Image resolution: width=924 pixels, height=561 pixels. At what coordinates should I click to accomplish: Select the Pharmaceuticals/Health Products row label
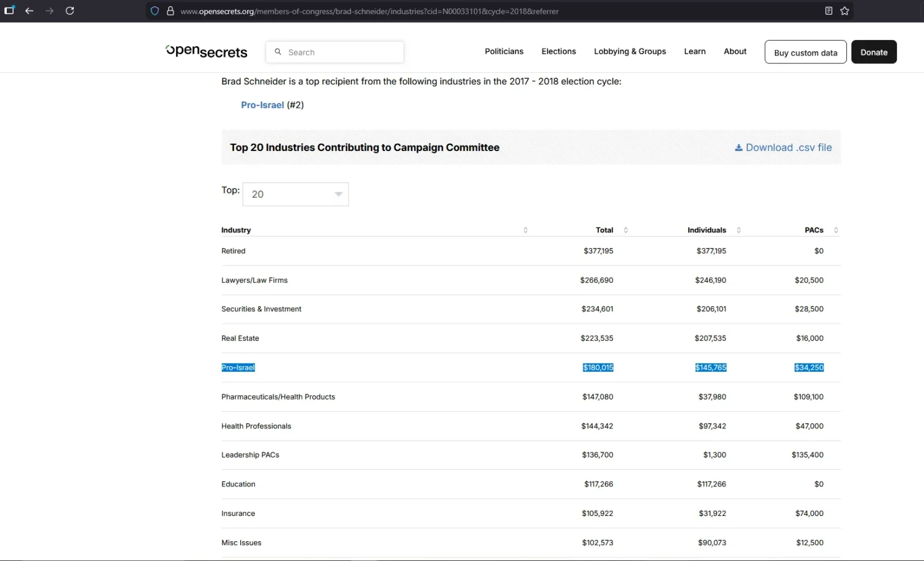pos(278,397)
